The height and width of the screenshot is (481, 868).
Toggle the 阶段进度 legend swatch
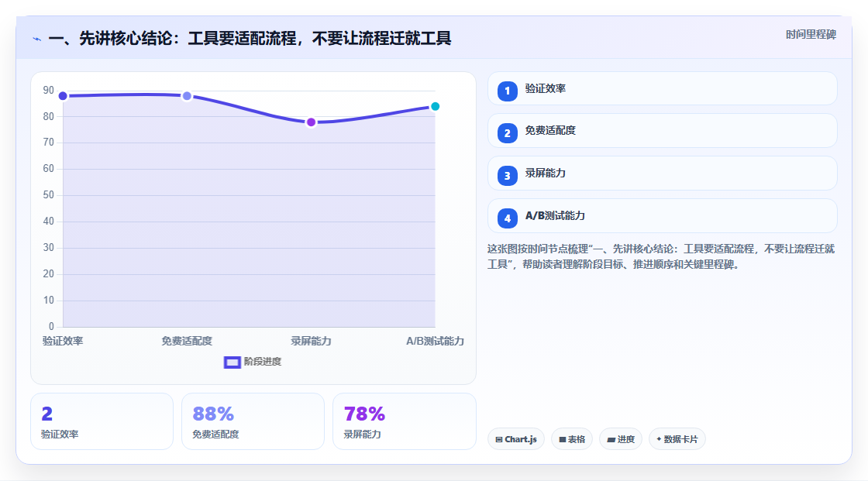click(232, 362)
